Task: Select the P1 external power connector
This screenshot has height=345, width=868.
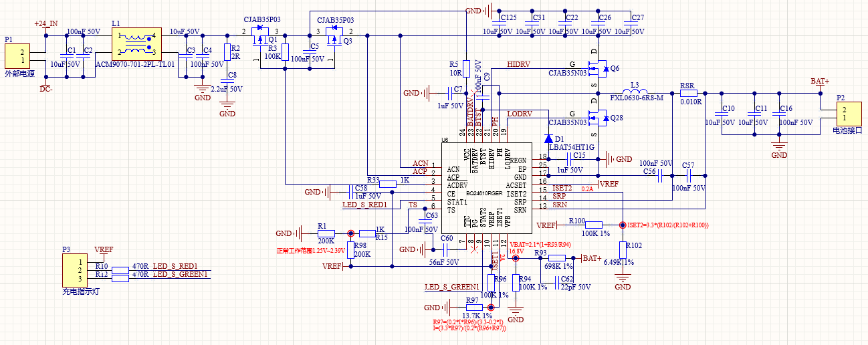Action: (x=22, y=56)
